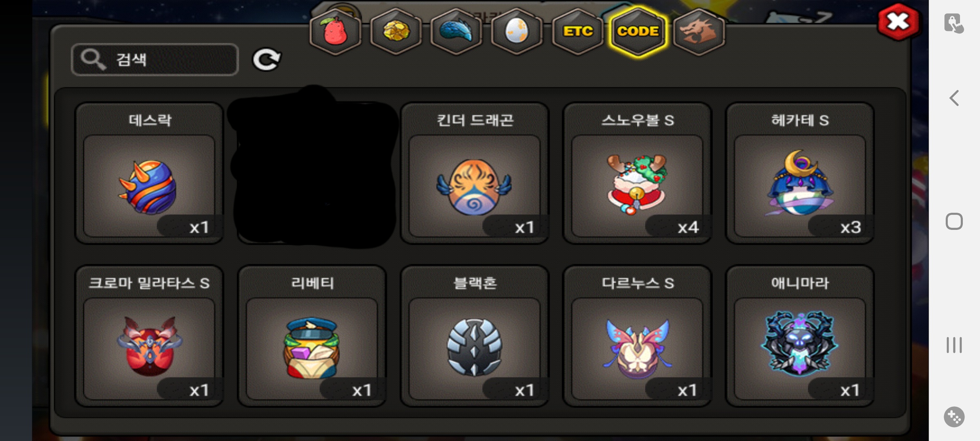Select the 다르누스 S butterfly egg
The image size is (980, 441).
637,336
